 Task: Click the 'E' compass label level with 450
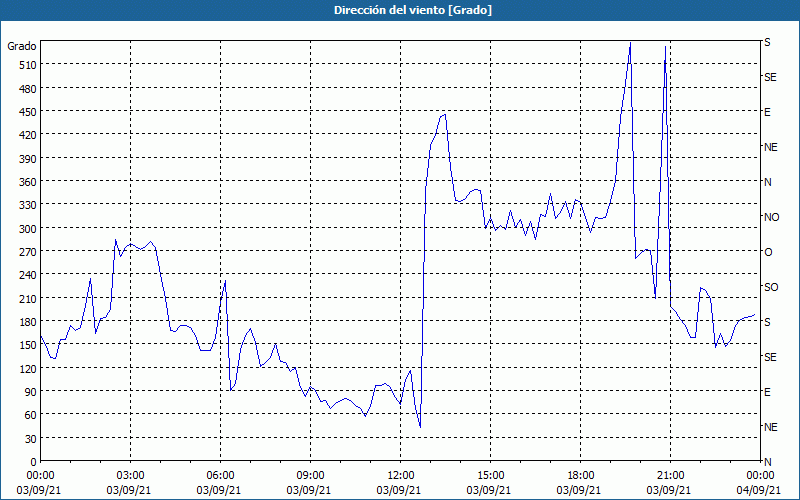tap(767, 112)
